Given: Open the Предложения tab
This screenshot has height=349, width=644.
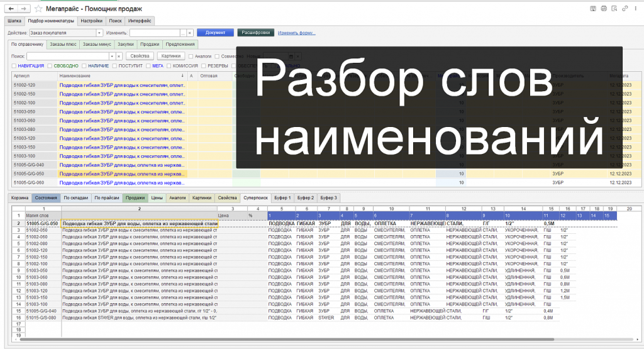Looking at the screenshot, I should 180,45.
